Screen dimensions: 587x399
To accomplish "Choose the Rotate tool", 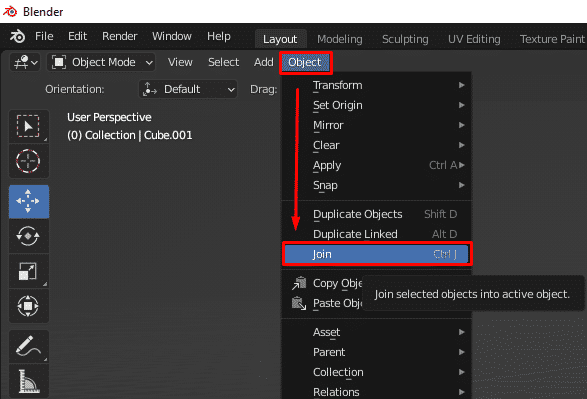I will 28,236.
